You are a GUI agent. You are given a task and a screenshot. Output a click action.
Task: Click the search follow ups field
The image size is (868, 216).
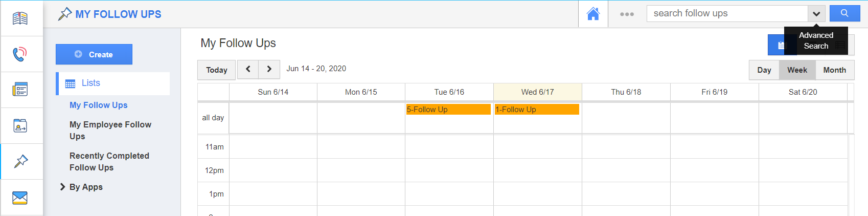pyautogui.click(x=727, y=13)
